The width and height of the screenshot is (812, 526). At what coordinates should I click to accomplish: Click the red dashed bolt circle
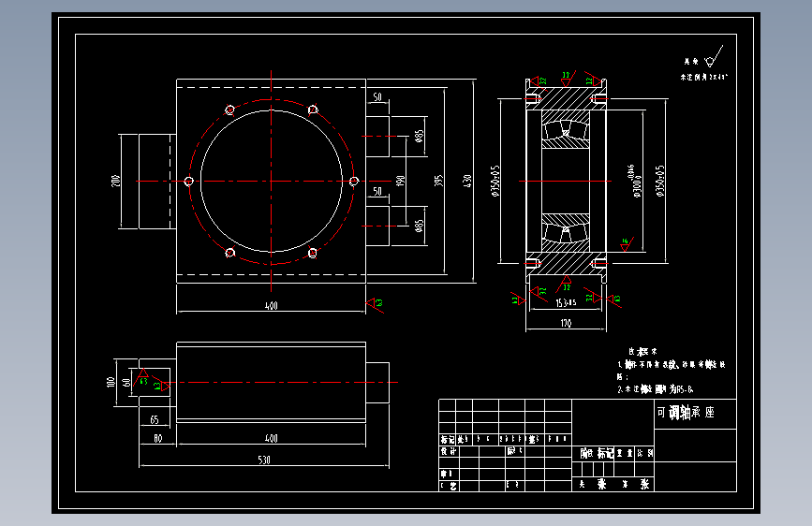(x=272, y=182)
